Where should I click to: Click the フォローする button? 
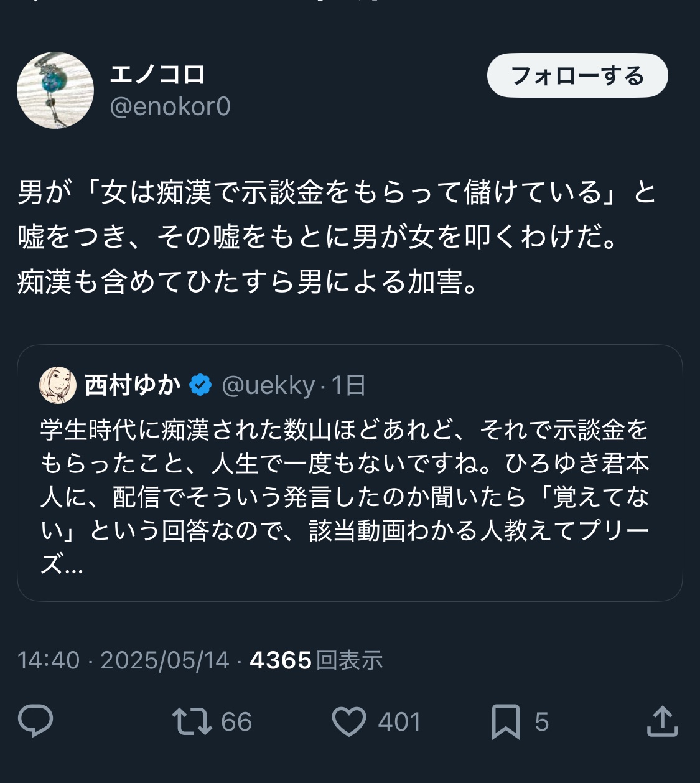pos(577,75)
